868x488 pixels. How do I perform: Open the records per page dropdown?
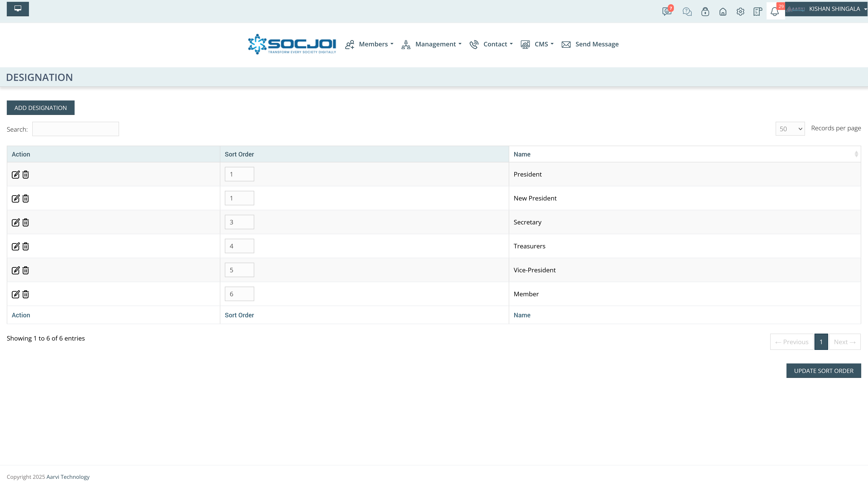click(x=790, y=129)
